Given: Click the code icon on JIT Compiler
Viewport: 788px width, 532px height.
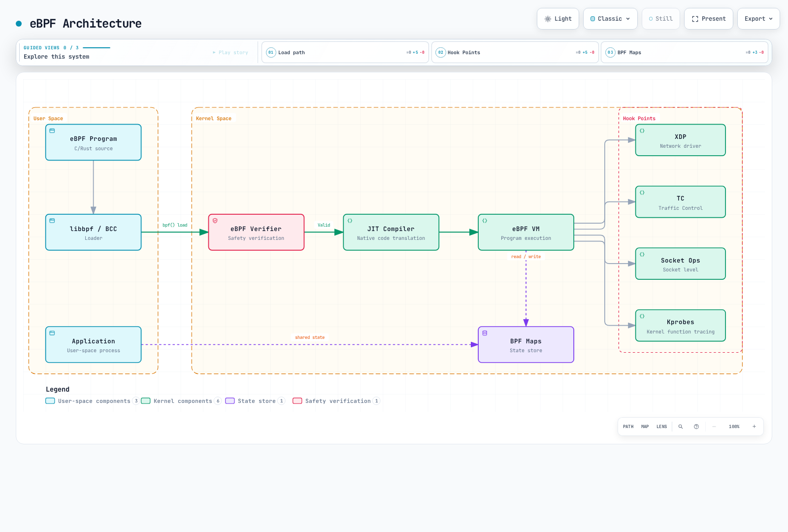Looking at the screenshot, I should click(350, 221).
